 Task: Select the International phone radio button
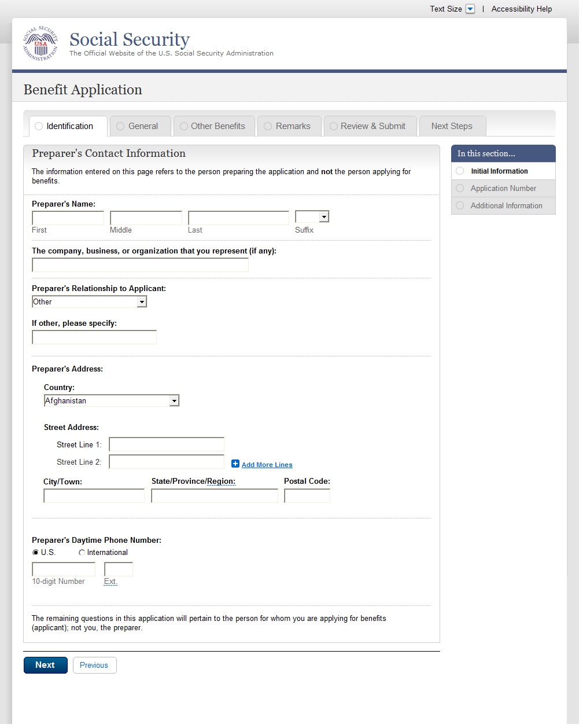[x=82, y=553]
